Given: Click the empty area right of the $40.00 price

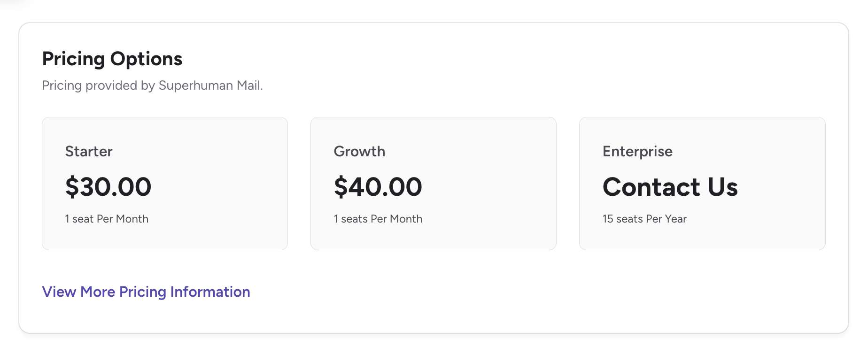Looking at the screenshot, I should 488,187.
